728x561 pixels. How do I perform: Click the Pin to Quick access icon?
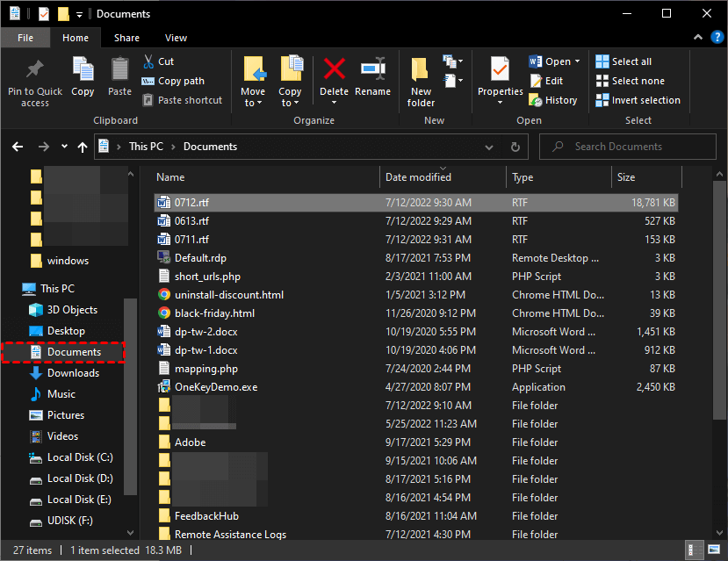pos(35,70)
